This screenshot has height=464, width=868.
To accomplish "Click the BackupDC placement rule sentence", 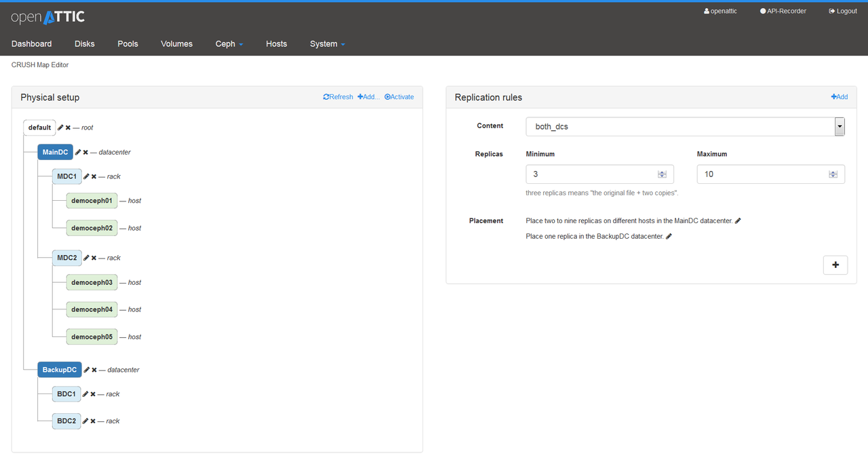I will [595, 237].
